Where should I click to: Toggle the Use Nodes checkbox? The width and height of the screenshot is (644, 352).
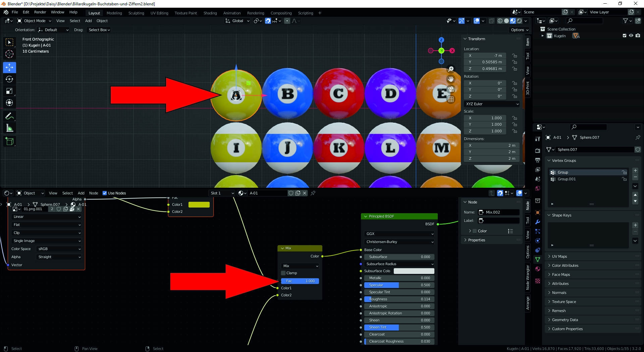point(105,193)
